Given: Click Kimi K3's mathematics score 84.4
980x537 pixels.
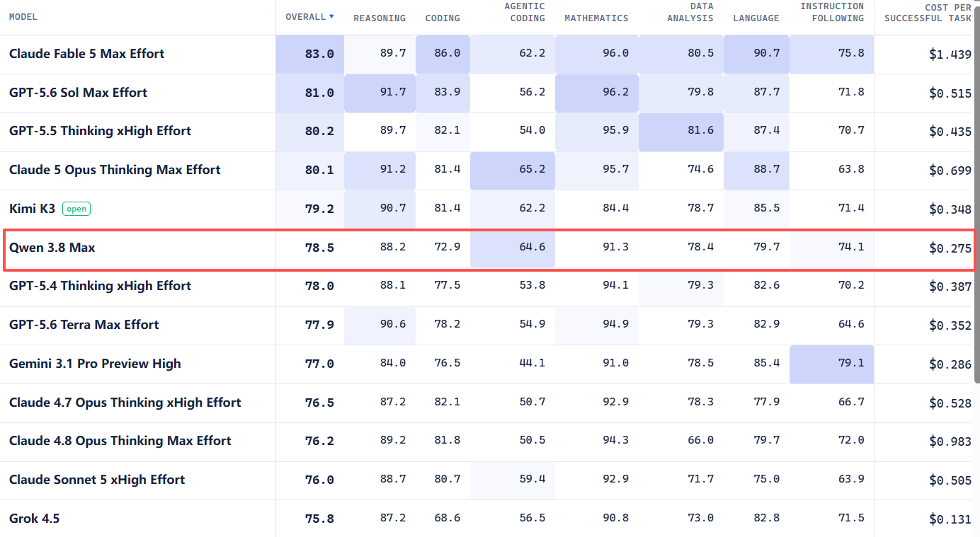Looking at the screenshot, I should (615, 209).
